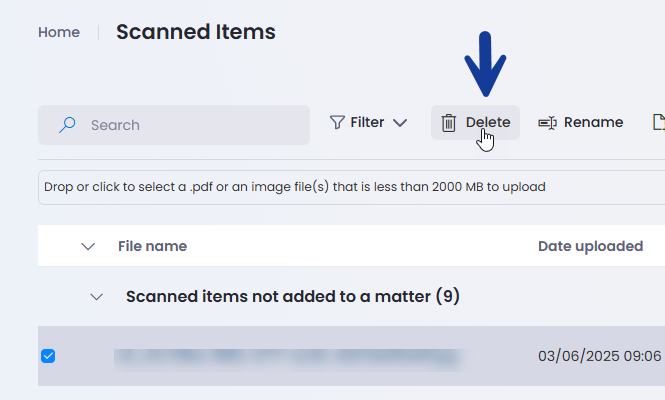
Task: Click the trash can icon
Action: click(448, 123)
